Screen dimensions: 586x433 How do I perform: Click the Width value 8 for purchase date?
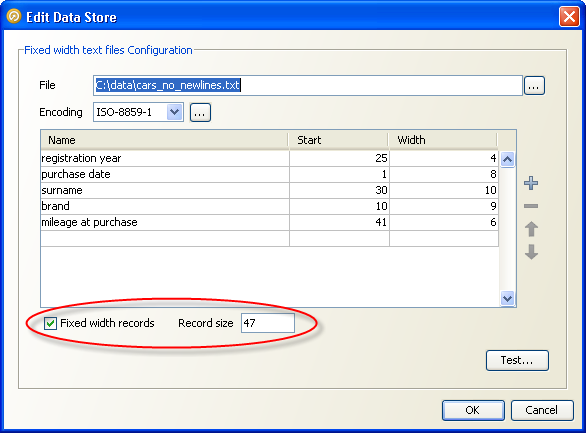(x=444, y=174)
